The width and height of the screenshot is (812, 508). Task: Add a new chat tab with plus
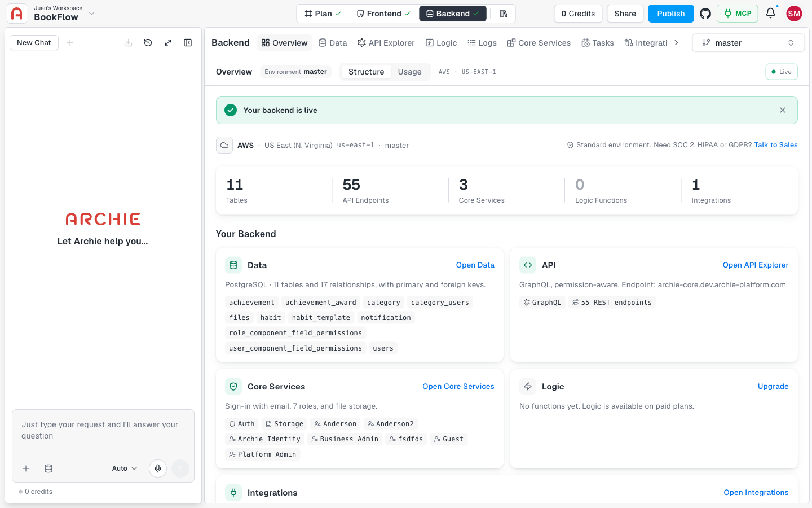[x=70, y=43]
